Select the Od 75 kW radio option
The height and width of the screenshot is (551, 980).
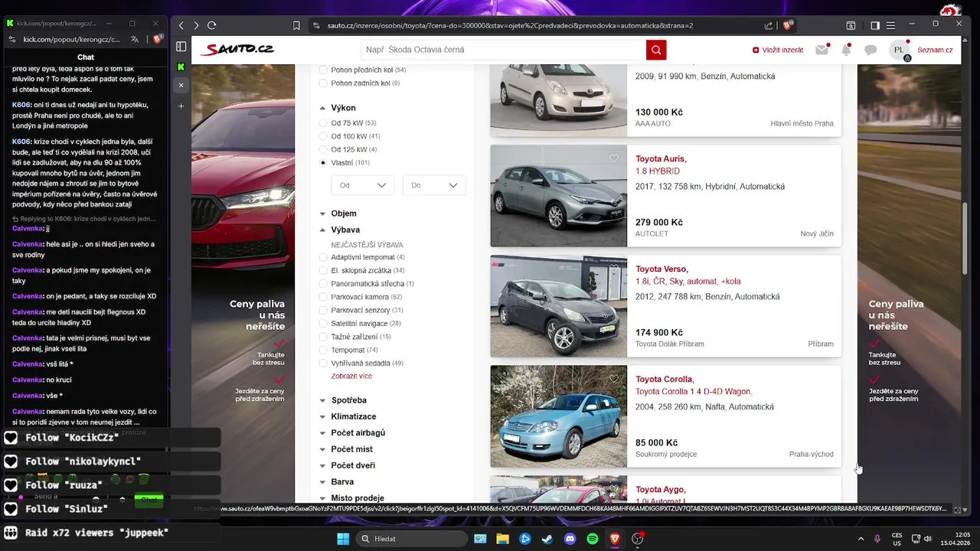coord(323,122)
